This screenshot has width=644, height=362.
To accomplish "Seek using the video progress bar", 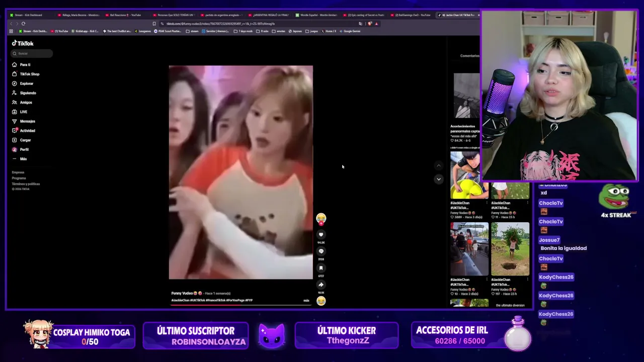I will (240, 305).
